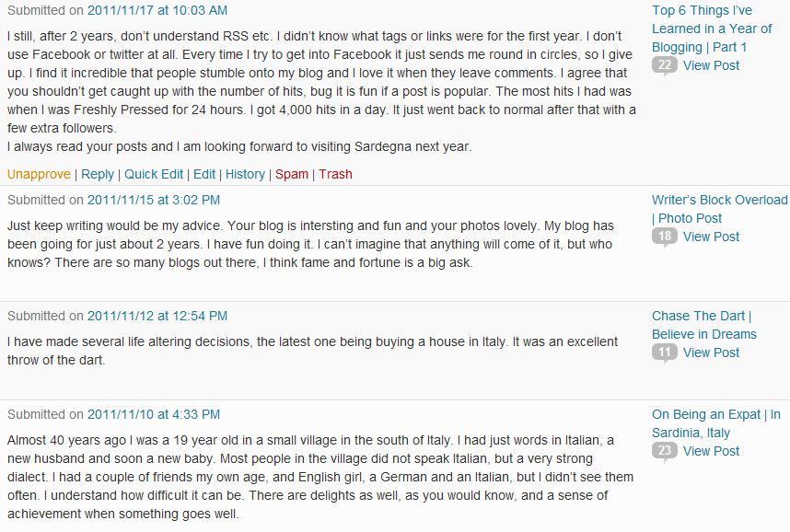This screenshot has width=790, height=532.
Task: View the comment History link
Action: (245, 174)
